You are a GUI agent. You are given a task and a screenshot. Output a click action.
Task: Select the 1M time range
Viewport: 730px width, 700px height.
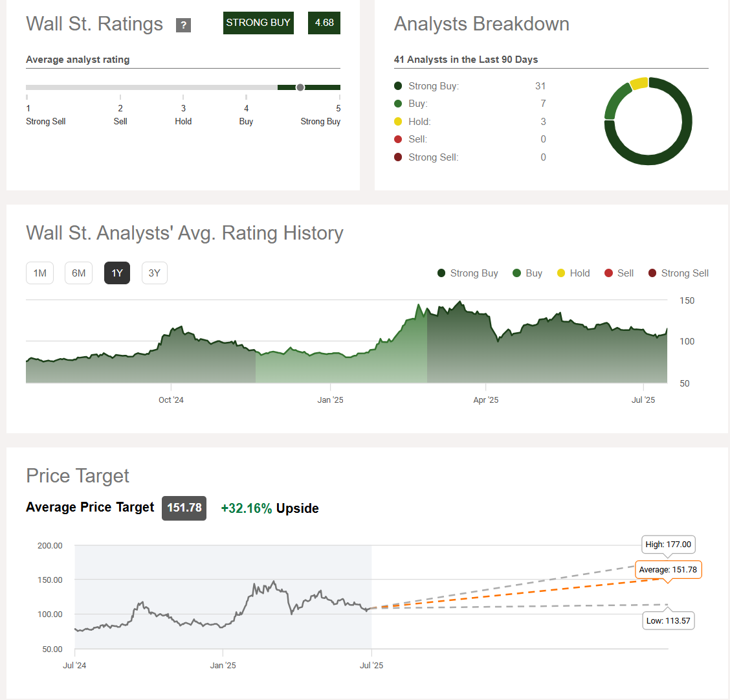pyautogui.click(x=40, y=273)
